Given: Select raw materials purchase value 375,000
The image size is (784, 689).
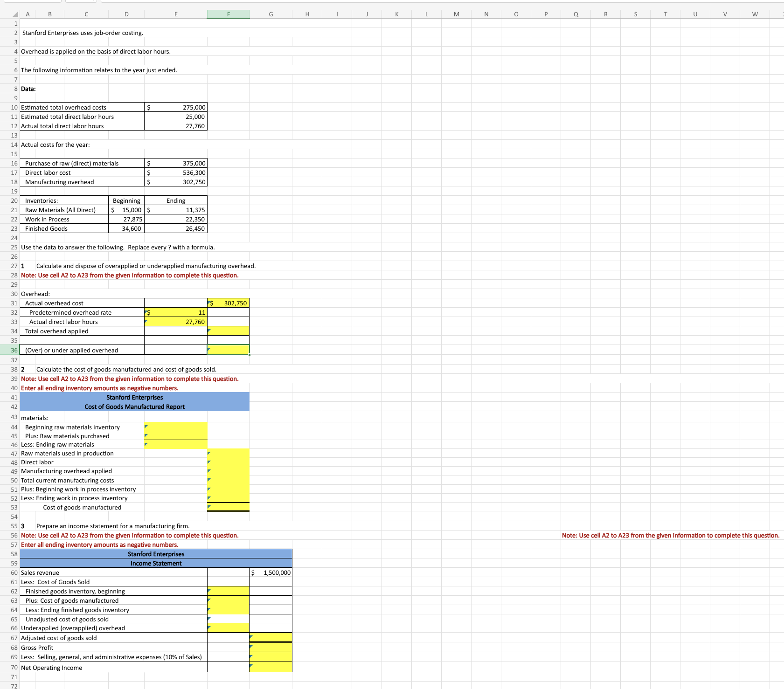Looking at the screenshot, I should coord(176,163).
